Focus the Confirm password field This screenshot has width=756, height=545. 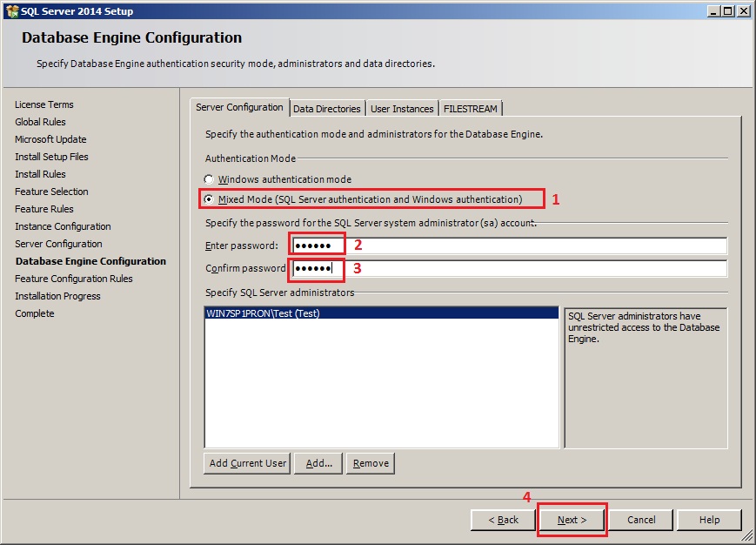pos(510,268)
